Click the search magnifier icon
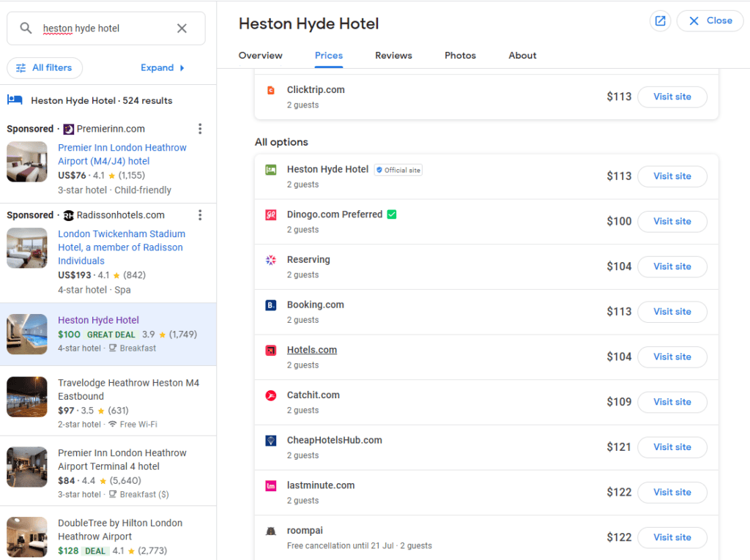Image resolution: width=750 pixels, height=560 pixels. tap(26, 29)
